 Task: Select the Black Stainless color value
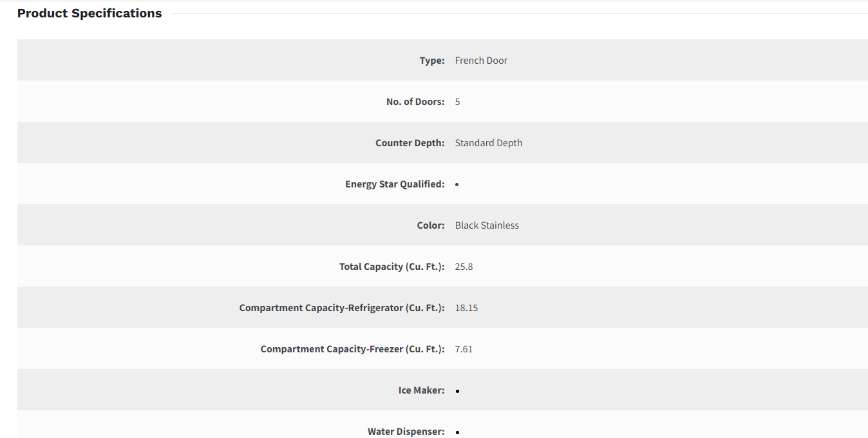pos(487,225)
